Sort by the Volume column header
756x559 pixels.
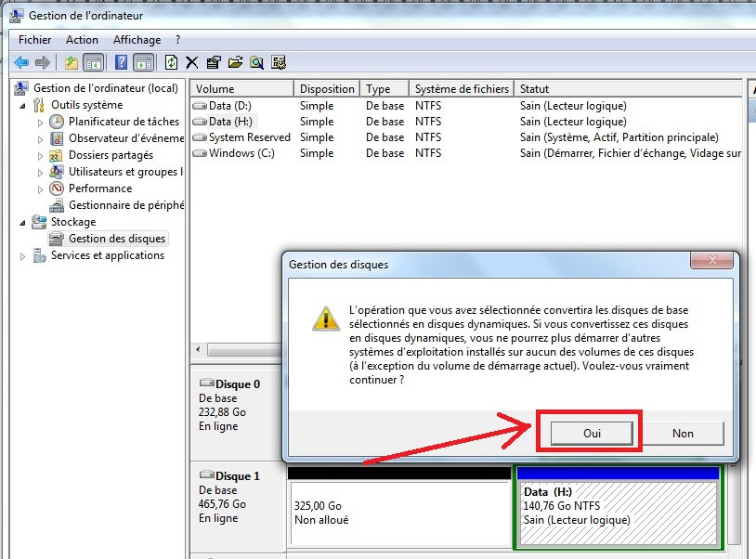pyautogui.click(x=242, y=89)
